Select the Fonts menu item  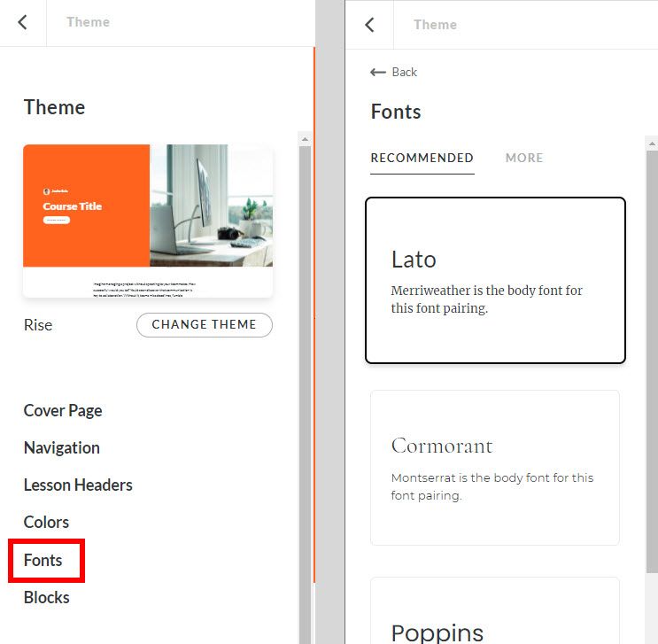pyautogui.click(x=43, y=560)
